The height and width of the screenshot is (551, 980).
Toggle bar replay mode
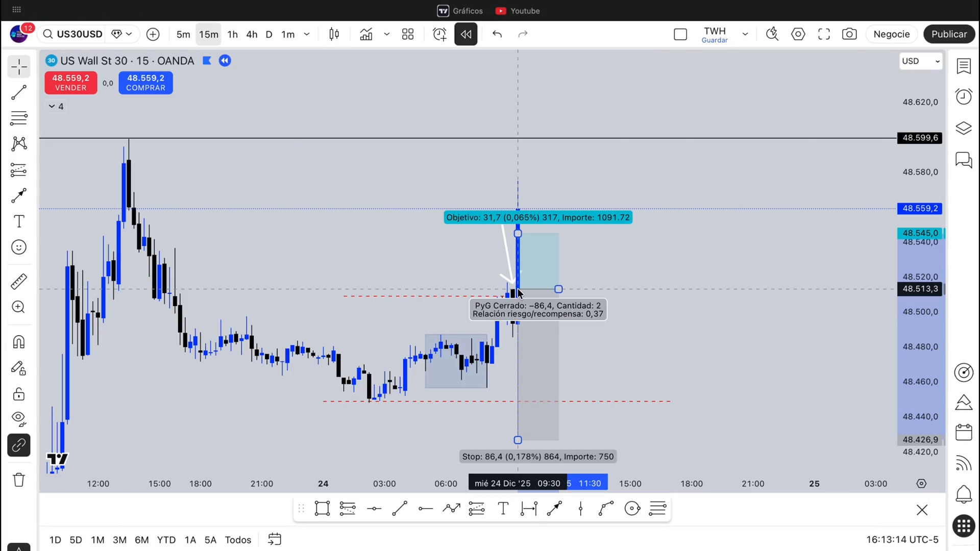[466, 34]
